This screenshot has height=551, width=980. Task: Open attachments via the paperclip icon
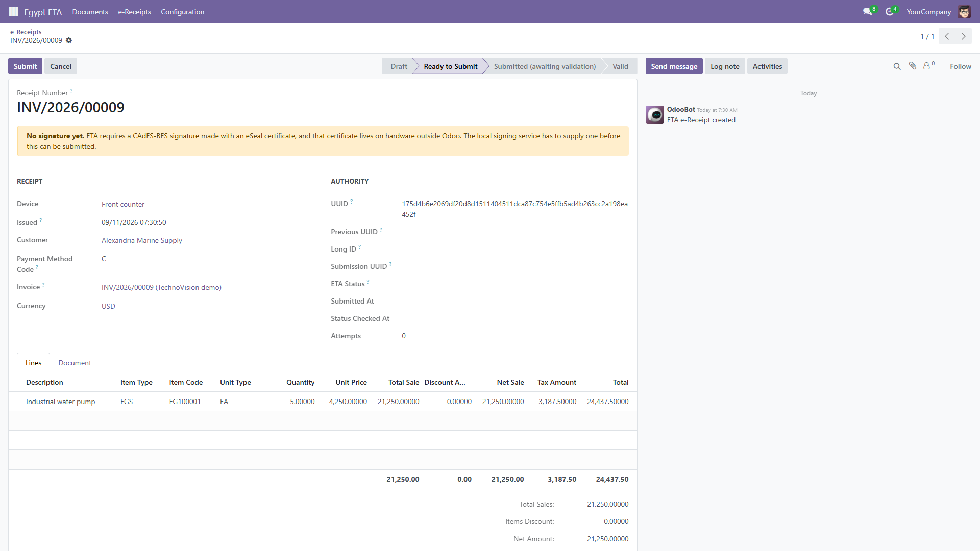point(913,66)
